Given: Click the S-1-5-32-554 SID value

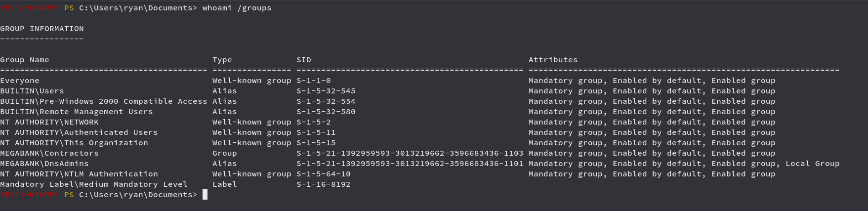Looking at the screenshot, I should (326, 101).
